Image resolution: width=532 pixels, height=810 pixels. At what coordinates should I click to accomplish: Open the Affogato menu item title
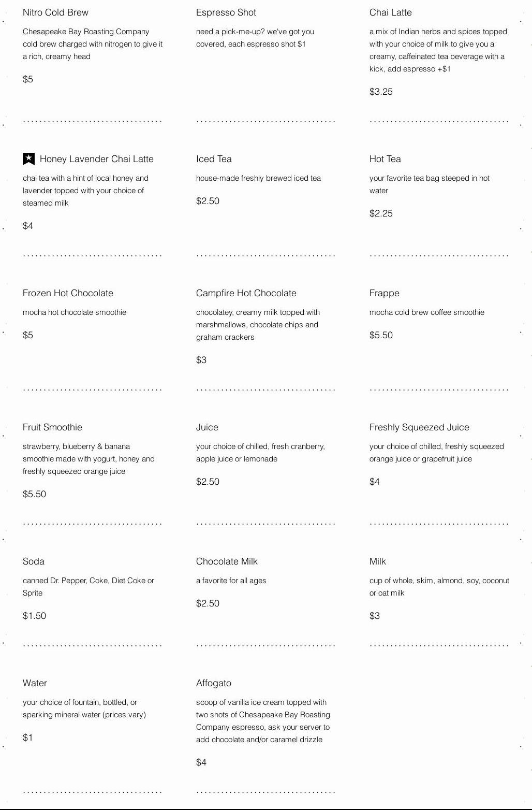pyautogui.click(x=214, y=683)
